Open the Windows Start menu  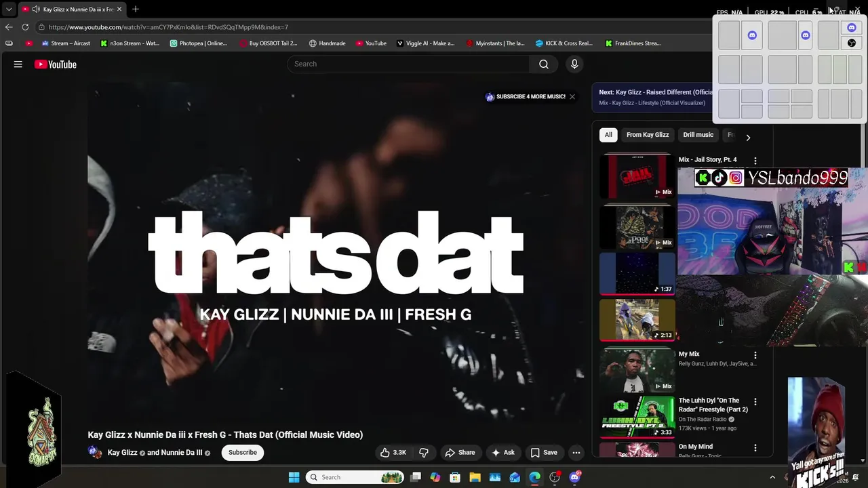coord(294,477)
